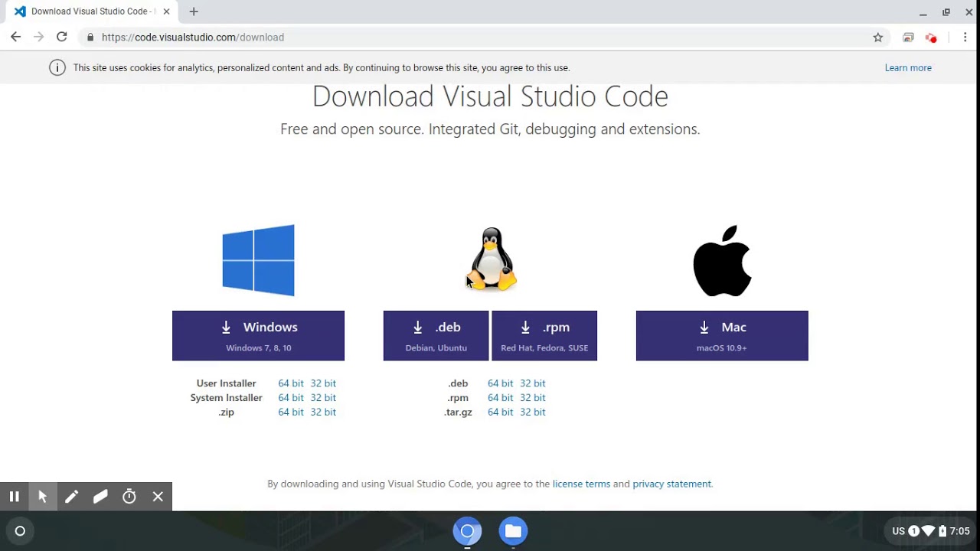Download Linux .tar.gz 64 bit

click(x=501, y=412)
